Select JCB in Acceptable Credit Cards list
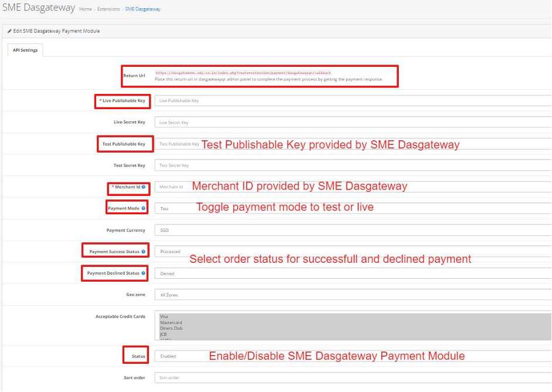Screen dimensions: 552x392 tap(355, 334)
